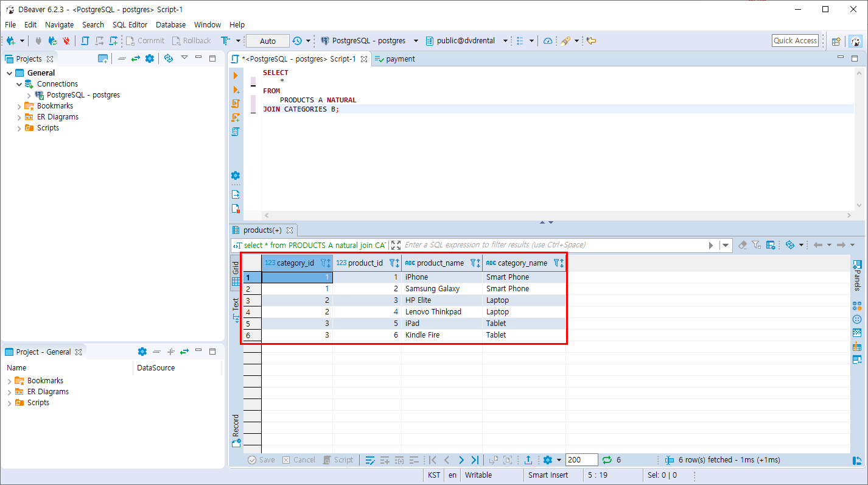Click the fetch size field showing 200
Viewport: 868px width, 485px height.
(581, 460)
